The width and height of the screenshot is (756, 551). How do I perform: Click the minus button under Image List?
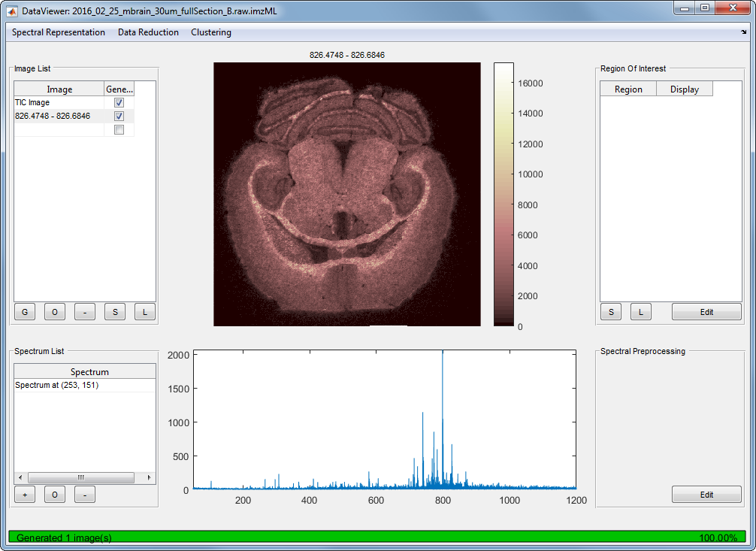coord(85,312)
